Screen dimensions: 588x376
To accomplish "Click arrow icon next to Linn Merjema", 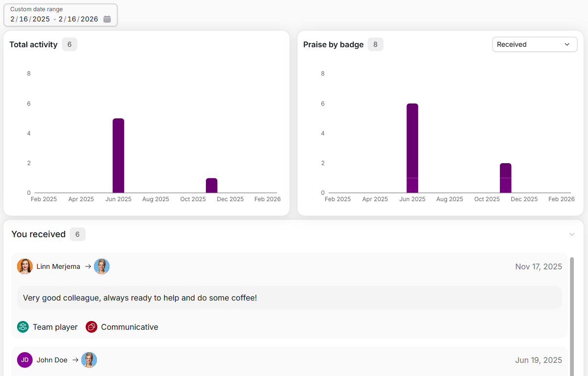I will (x=88, y=266).
